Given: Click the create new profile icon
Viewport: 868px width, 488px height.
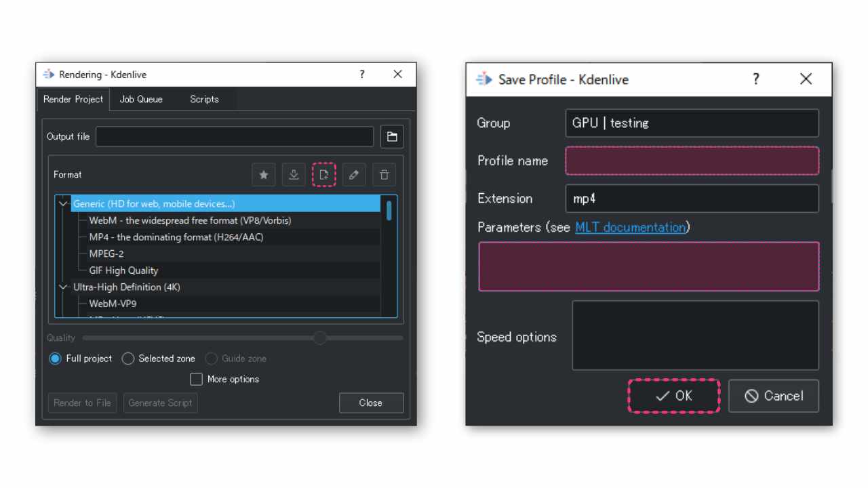Looking at the screenshot, I should point(324,175).
